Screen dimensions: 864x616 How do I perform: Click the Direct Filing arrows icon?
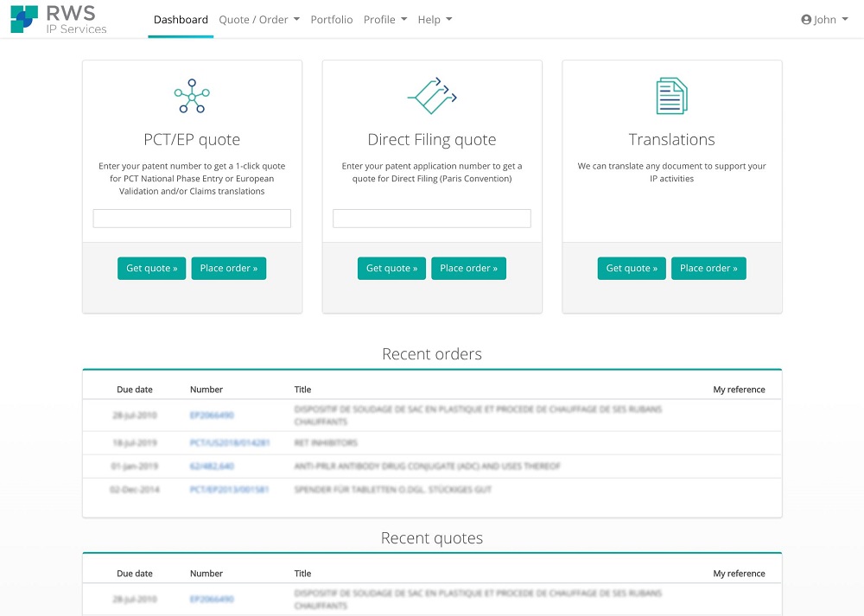[431, 96]
